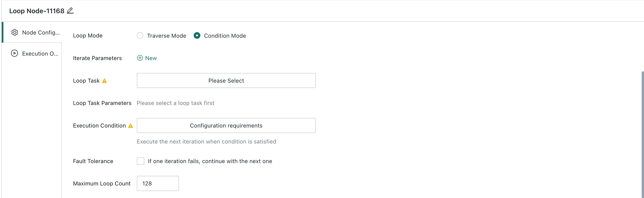Select the Condition Mode radio button

coord(197,36)
